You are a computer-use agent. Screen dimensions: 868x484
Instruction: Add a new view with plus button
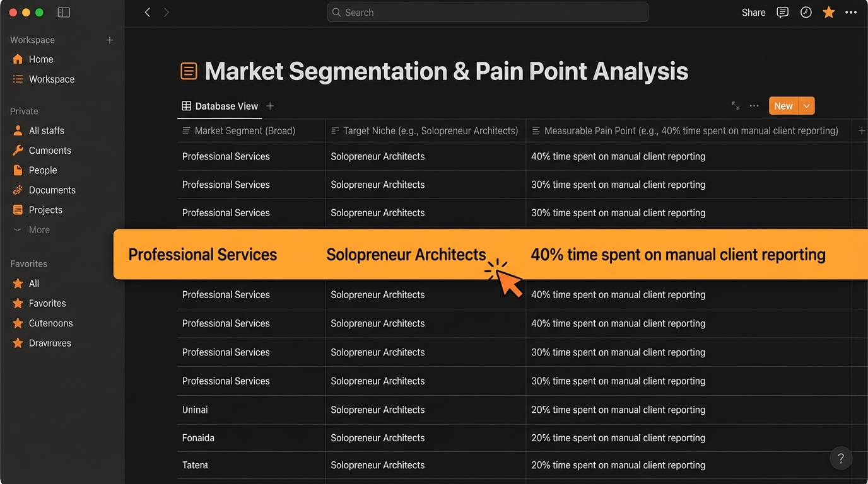(270, 107)
